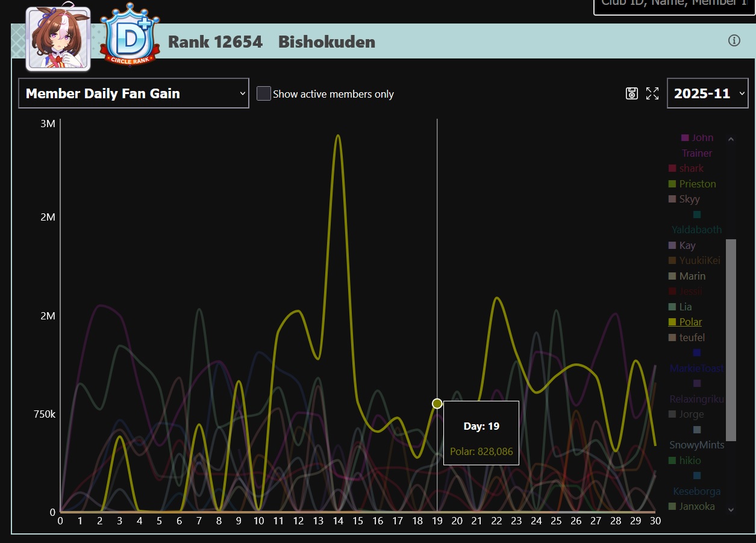Screen dimensions: 756x543
Task: Click the 3M y-axis label
Action: 48,124
